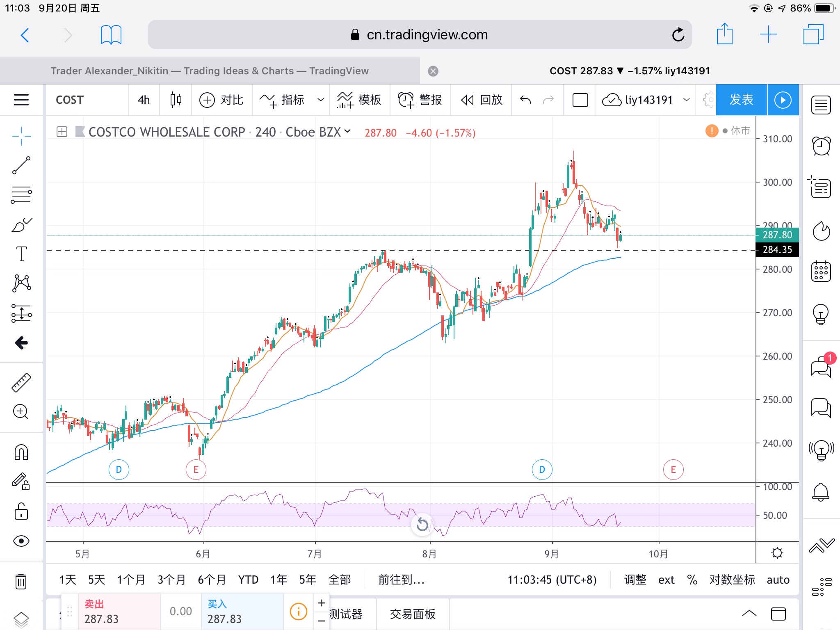
Task: Undo the last chart action
Action: (525, 100)
